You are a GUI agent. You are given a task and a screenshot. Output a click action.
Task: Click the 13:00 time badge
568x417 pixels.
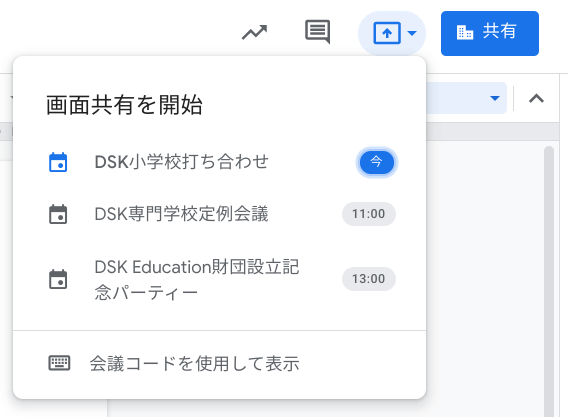click(369, 279)
